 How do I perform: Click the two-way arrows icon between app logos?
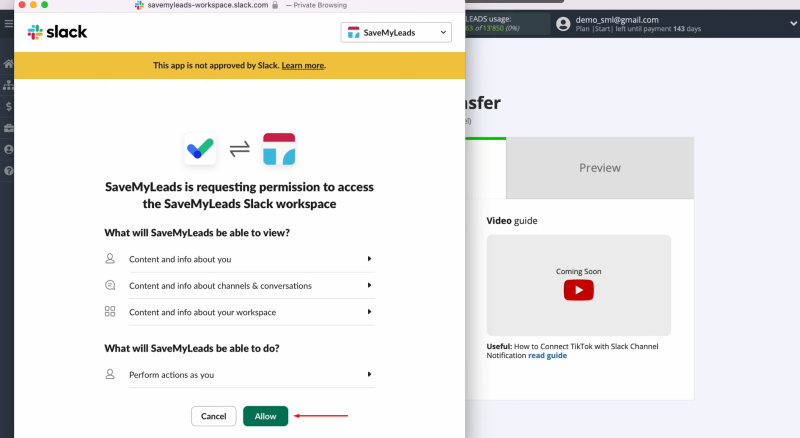239,149
